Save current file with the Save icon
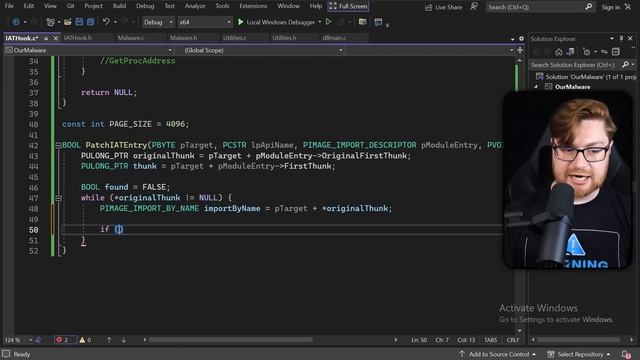Image resolution: width=640 pixels, height=360 pixels. (x=79, y=22)
